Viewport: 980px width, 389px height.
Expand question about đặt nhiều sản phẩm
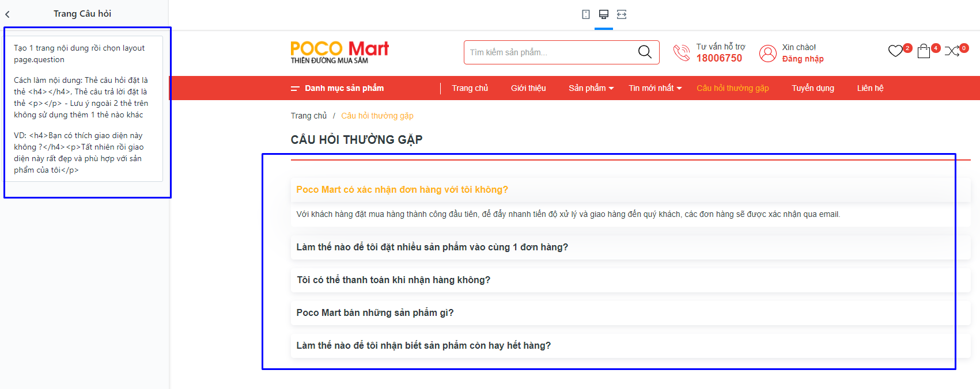[630, 247]
